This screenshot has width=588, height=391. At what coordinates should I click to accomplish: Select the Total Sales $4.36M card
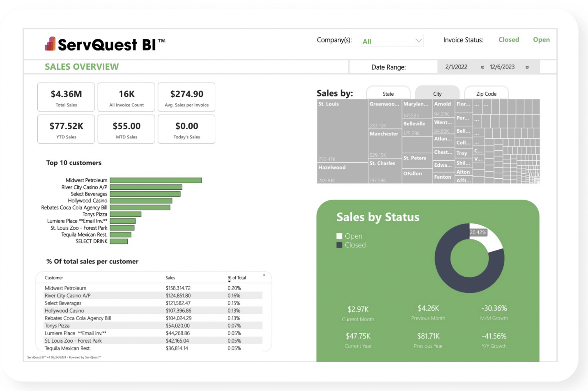(66, 97)
